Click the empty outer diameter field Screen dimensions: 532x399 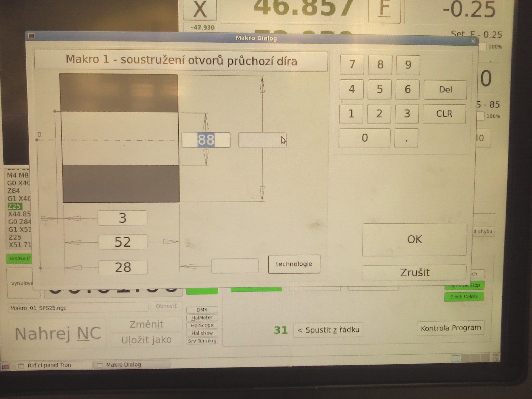pyautogui.click(x=262, y=140)
